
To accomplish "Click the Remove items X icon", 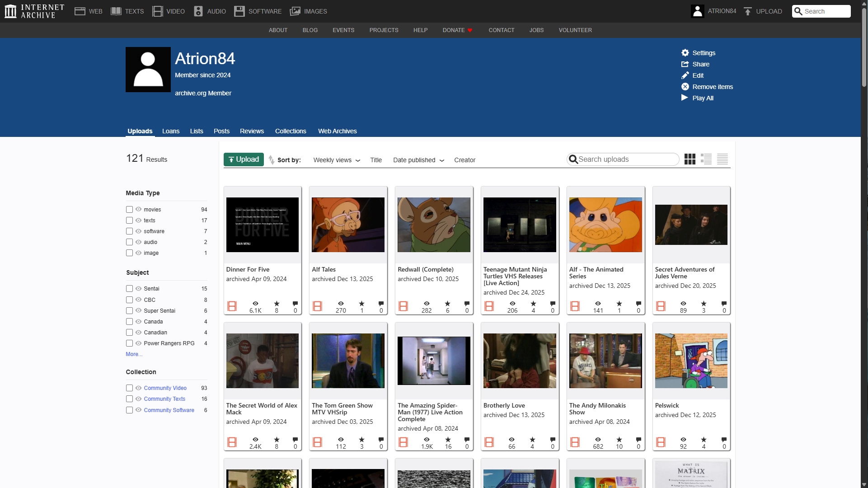I will [685, 87].
